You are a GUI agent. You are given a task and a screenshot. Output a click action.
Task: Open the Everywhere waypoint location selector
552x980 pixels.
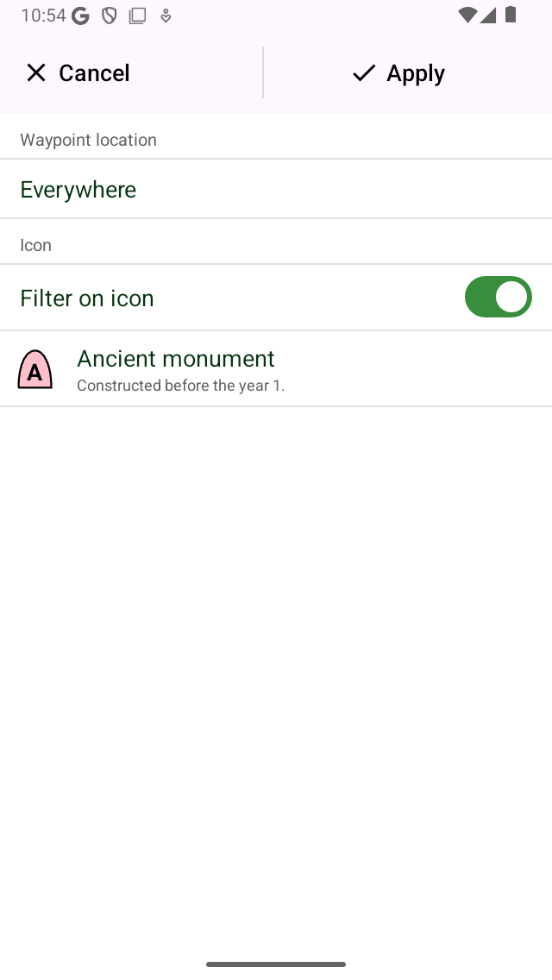[x=276, y=189]
